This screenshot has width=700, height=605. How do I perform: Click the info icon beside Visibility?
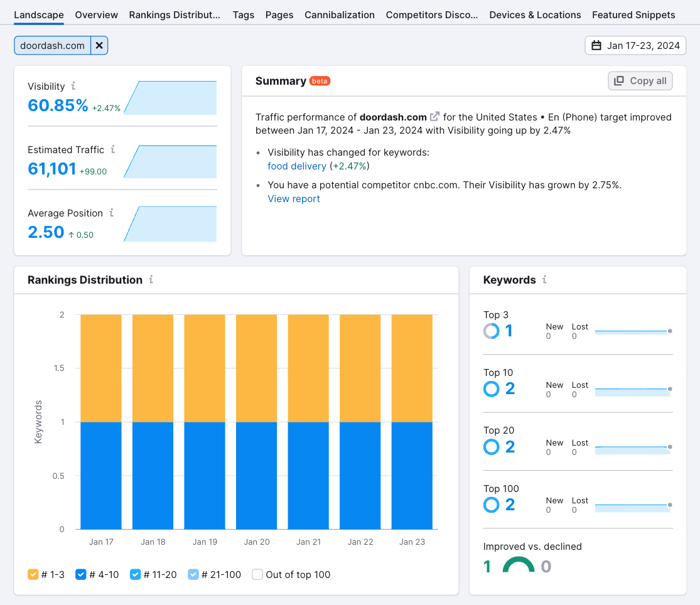point(75,86)
